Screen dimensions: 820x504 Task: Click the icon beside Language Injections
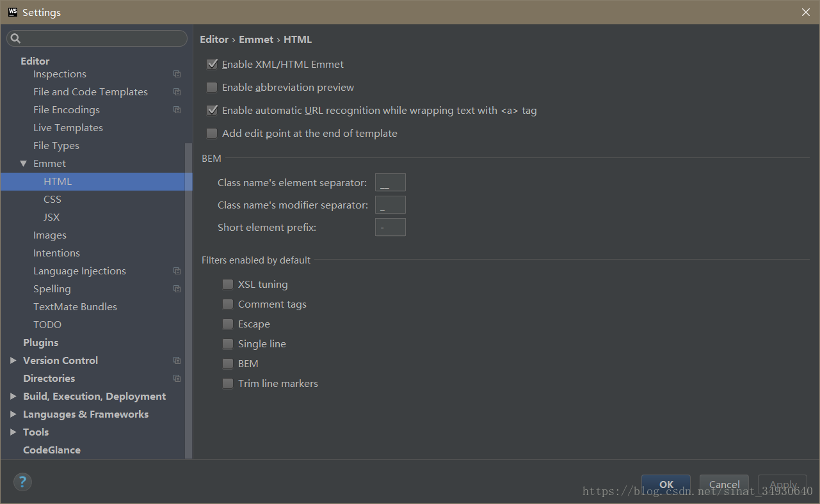tap(177, 271)
